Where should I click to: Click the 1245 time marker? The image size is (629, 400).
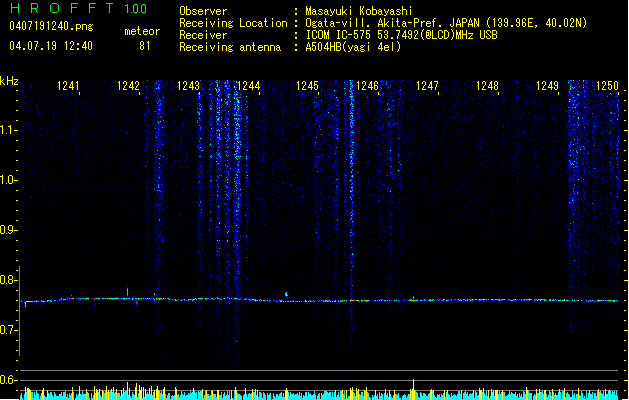pyautogui.click(x=307, y=86)
